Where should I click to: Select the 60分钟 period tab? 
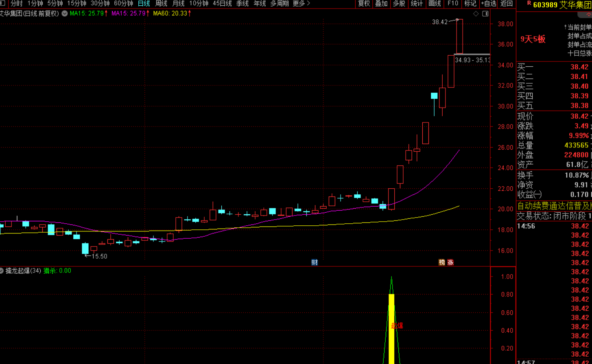click(x=124, y=4)
